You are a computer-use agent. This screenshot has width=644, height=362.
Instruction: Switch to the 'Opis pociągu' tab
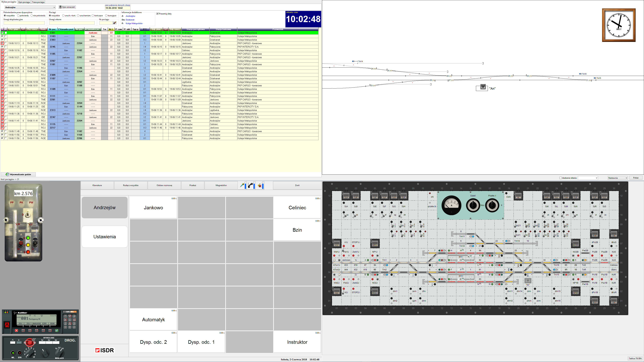24,2
